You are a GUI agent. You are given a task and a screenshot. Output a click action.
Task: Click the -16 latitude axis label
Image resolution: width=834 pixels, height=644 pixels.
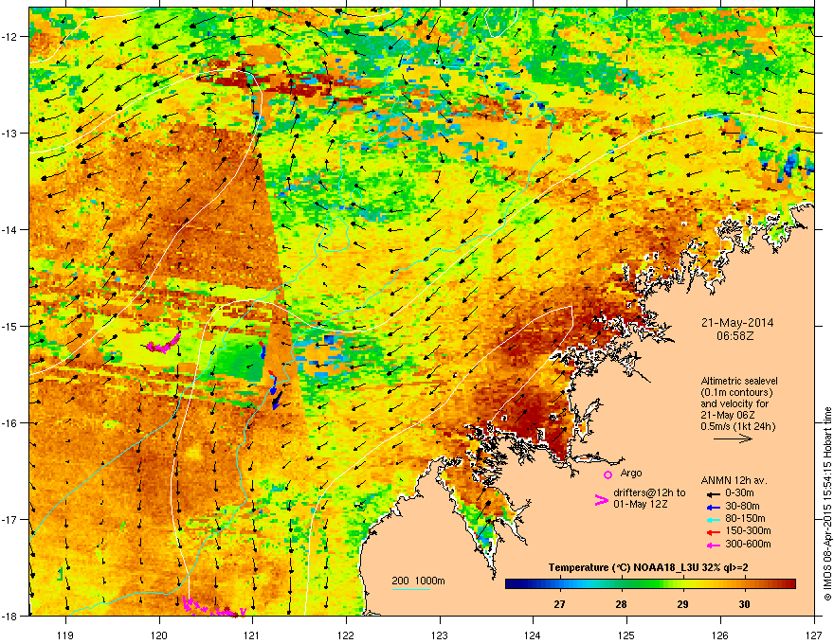[9, 423]
